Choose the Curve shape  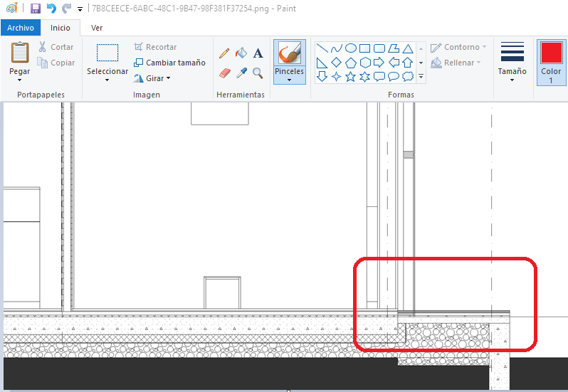tap(336, 48)
